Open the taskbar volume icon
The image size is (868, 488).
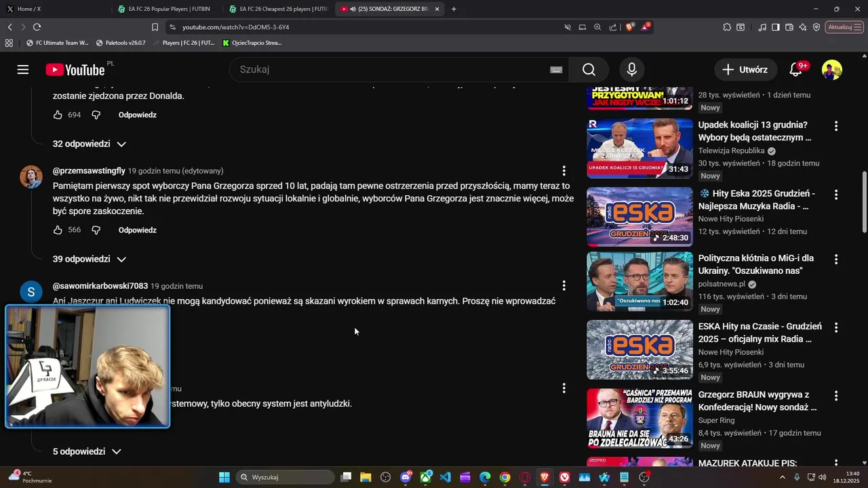(x=823, y=477)
